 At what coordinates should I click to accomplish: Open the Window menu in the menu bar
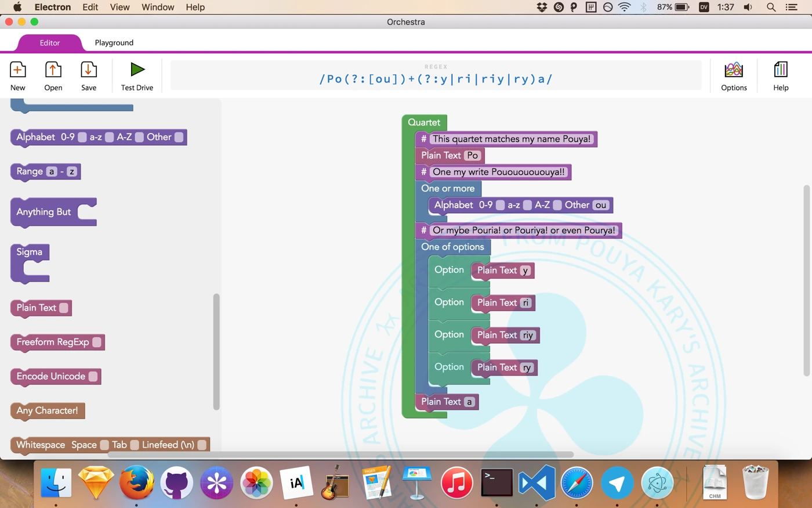158,7
